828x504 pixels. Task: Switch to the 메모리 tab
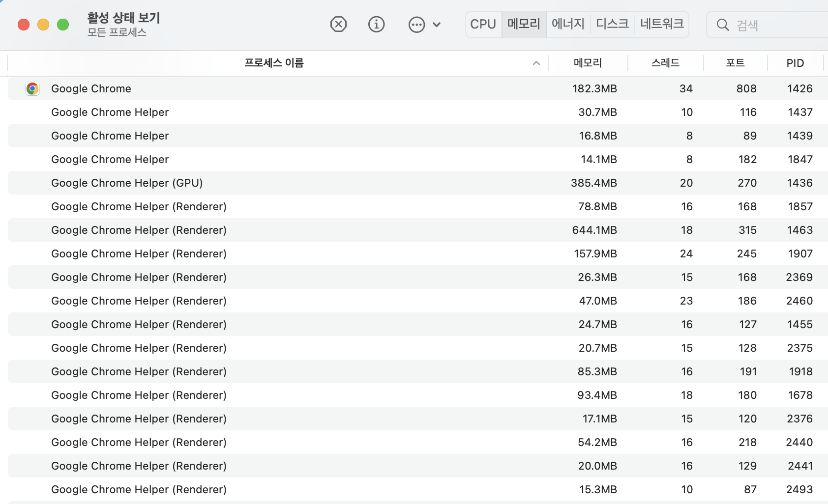524,24
